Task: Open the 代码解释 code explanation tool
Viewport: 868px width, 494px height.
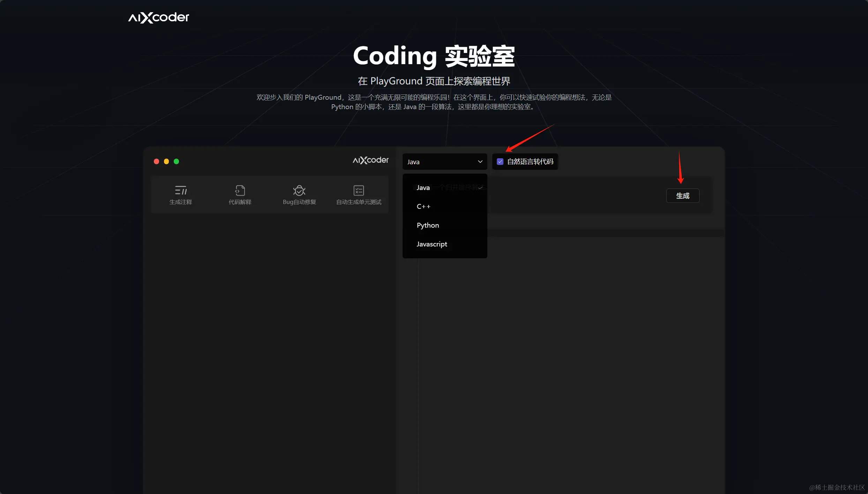Action: [240, 195]
